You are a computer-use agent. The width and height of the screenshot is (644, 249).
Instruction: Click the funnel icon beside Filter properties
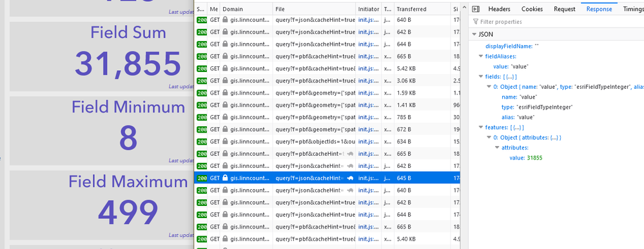tap(476, 22)
